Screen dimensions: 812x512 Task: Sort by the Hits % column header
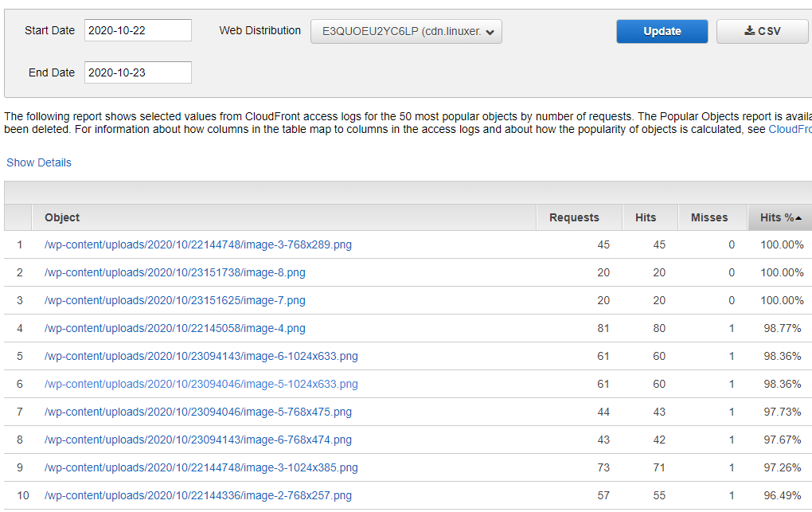(779, 217)
